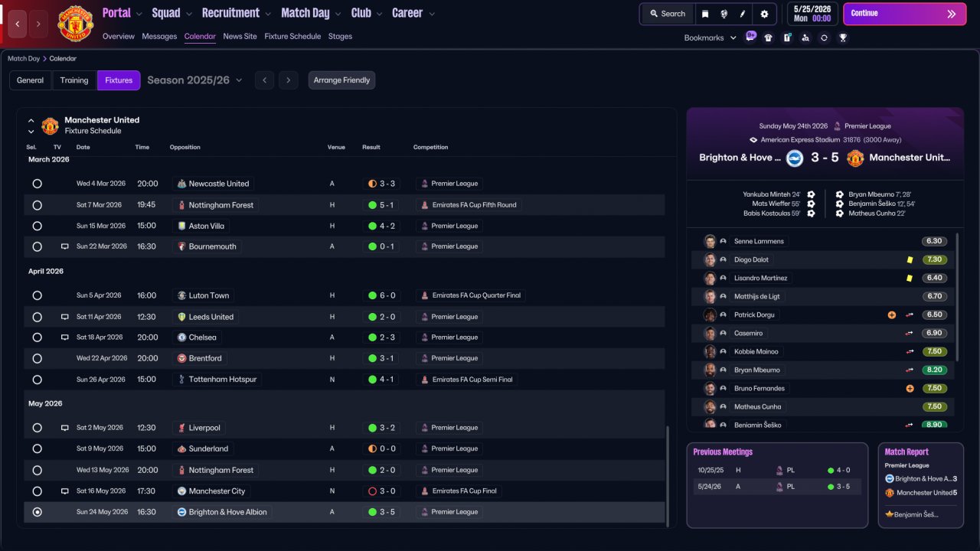
Task: Select the Aston Villa fixture radio button
Action: 37,226
